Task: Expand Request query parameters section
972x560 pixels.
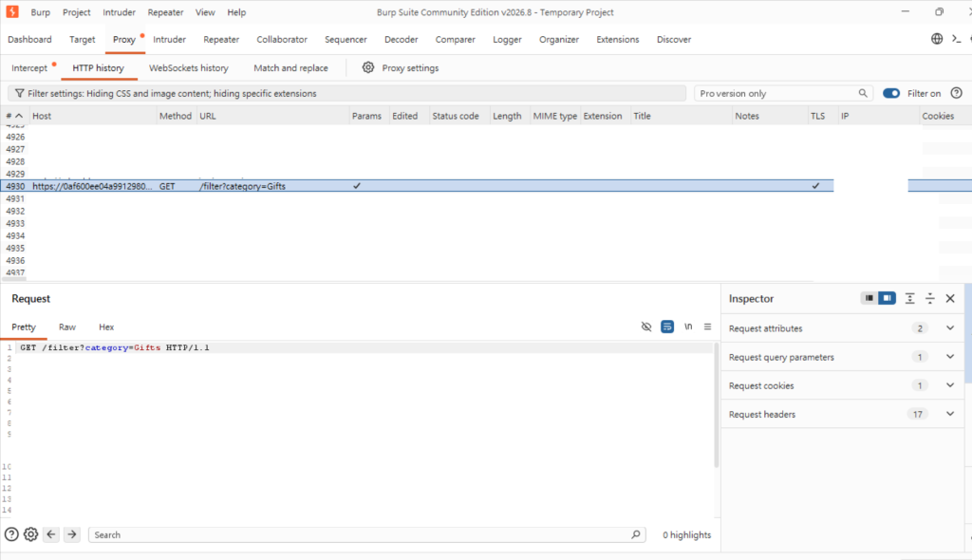Action: tap(949, 357)
